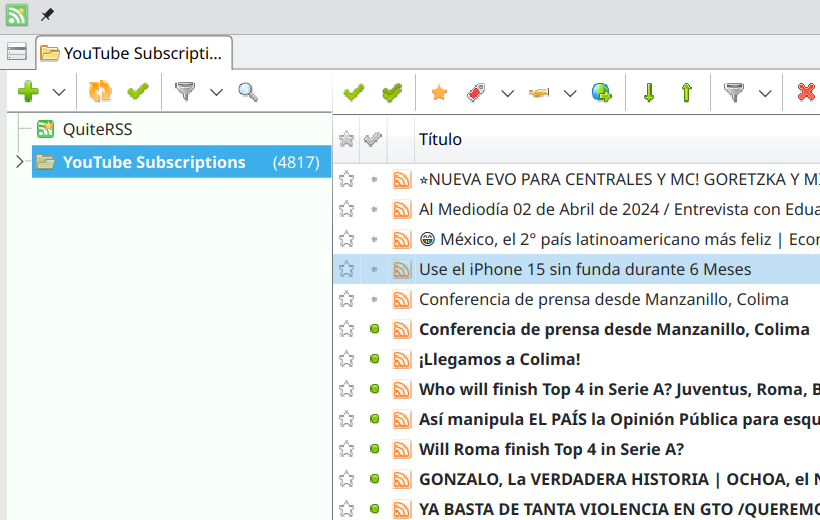Click feed icon of ¡Llegamos a Colima! row
The image size is (820, 520).
click(401, 359)
